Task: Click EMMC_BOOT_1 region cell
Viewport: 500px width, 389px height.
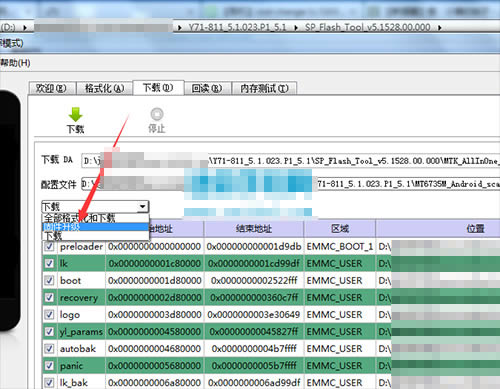Action: pos(340,247)
